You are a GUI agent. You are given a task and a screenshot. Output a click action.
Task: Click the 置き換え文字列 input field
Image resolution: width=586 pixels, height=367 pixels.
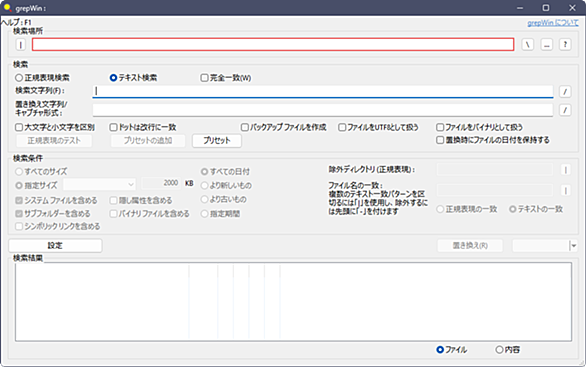pyautogui.click(x=323, y=110)
